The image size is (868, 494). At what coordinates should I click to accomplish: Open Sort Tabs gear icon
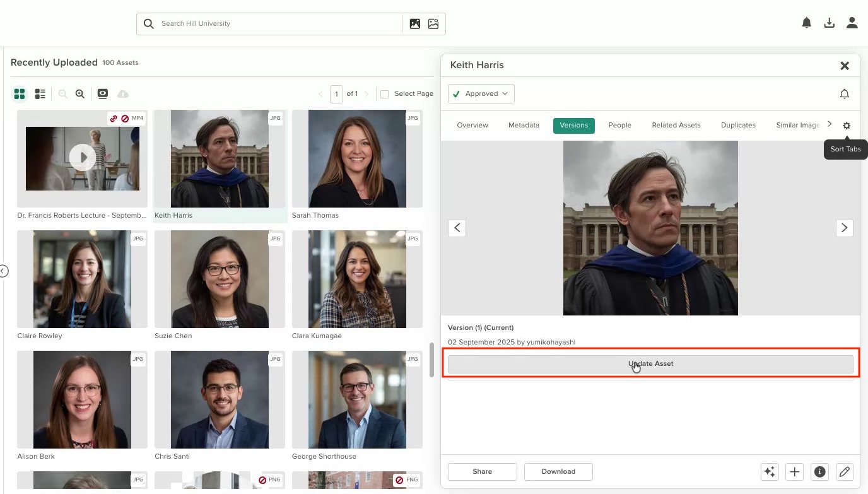[847, 126]
